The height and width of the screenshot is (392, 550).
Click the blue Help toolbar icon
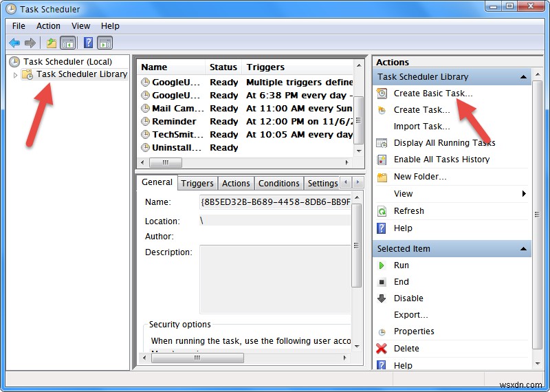(x=89, y=43)
